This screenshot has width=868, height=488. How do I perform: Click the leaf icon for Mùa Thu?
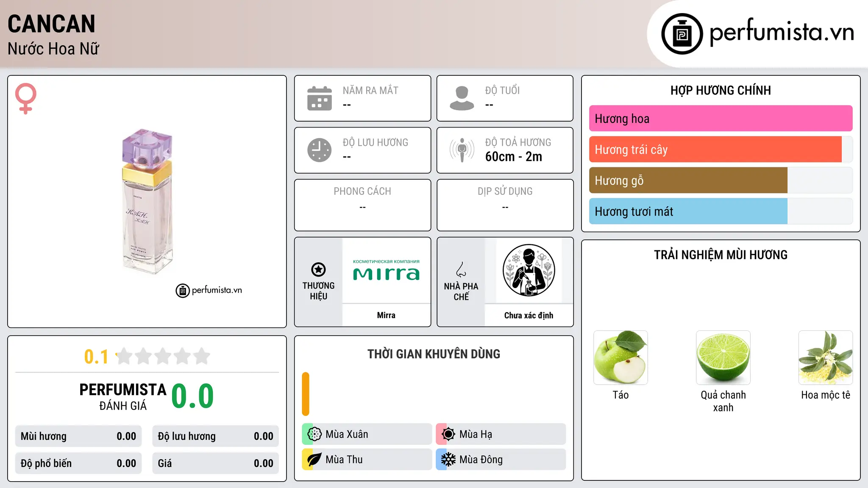click(314, 460)
